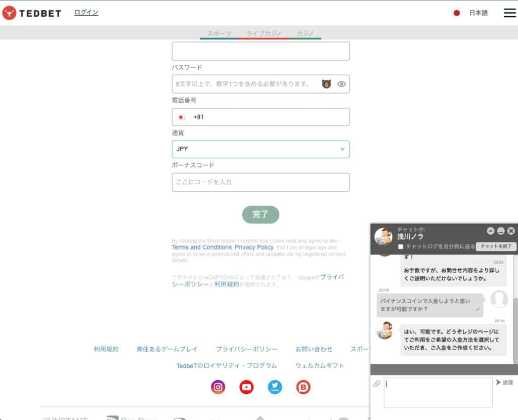This screenshot has width=518, height=420.
Task: Open the JPY currency dropdown
Action: click(x=261, y=149)
